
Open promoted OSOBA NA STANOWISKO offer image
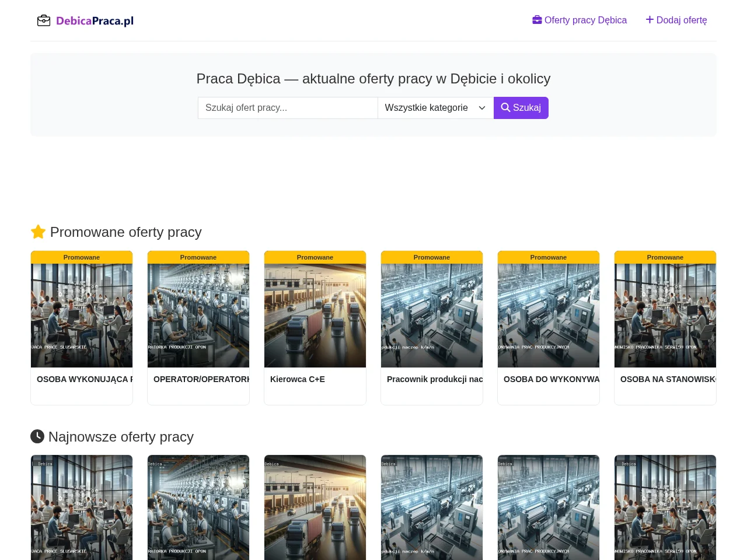(665, 316)
